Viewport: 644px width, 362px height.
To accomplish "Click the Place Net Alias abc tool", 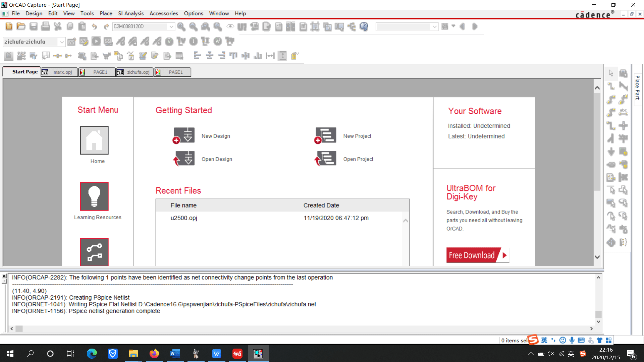I will point(623,112).
